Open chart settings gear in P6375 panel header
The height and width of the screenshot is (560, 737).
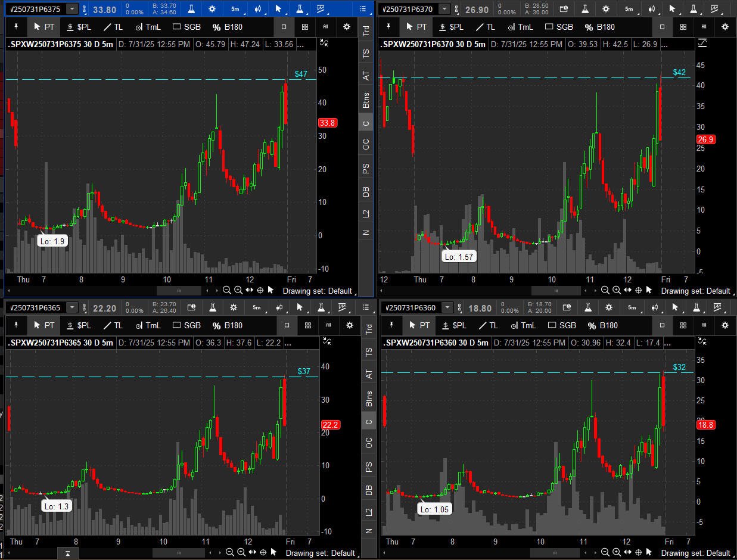[x=213, y=9]
